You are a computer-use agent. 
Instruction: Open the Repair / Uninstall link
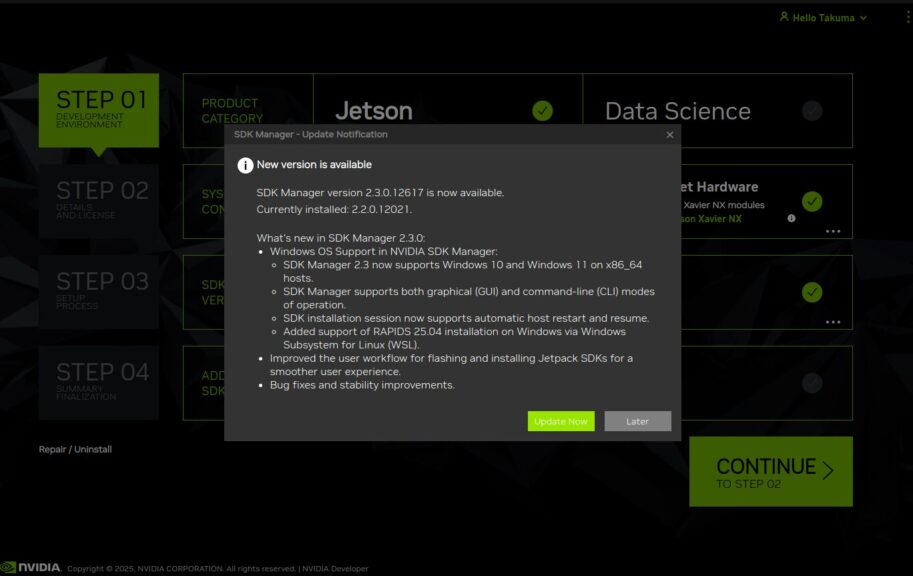pos(75,449)
